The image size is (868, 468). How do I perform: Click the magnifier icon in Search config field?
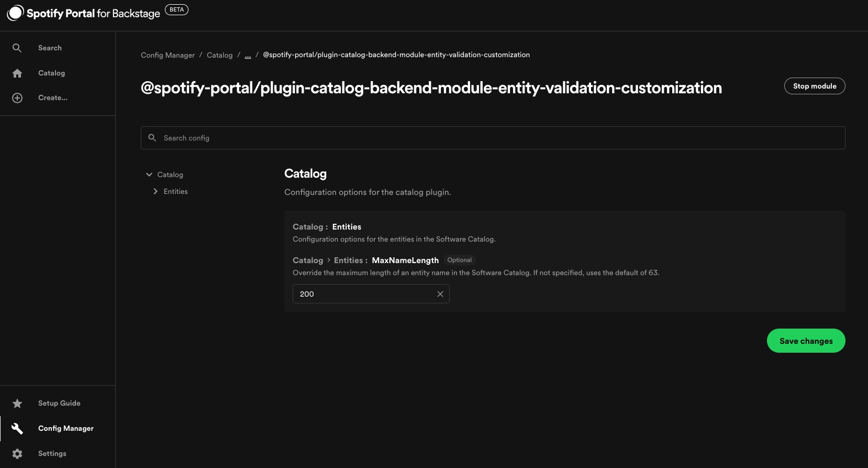152,138
